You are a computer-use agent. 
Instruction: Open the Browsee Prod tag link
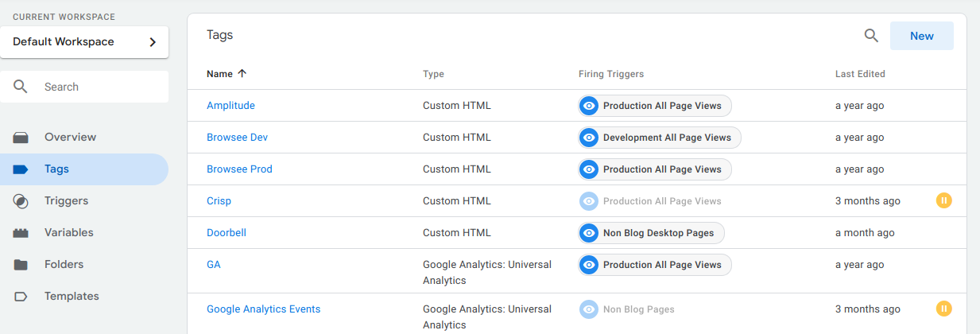[239, 169]
